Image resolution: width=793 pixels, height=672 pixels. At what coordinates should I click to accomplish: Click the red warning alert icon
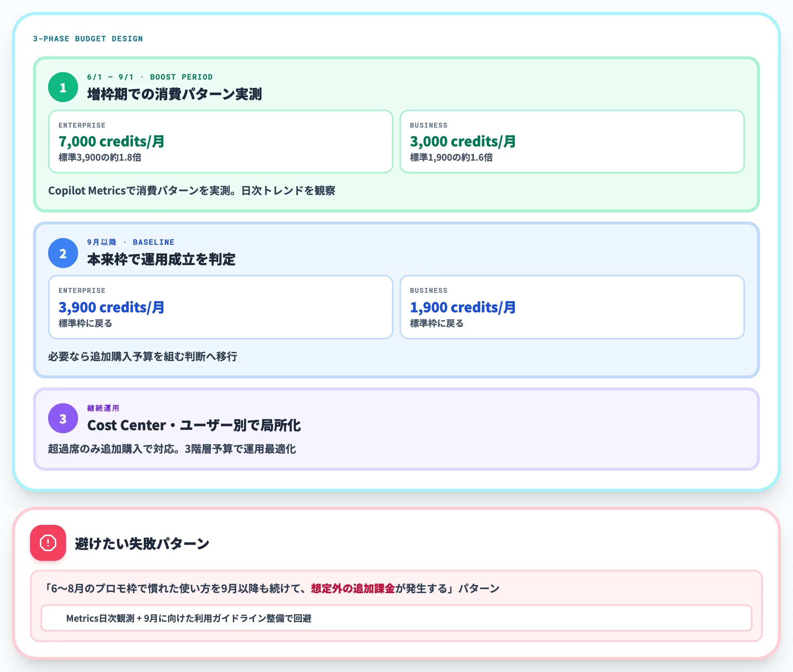point(48,542)
